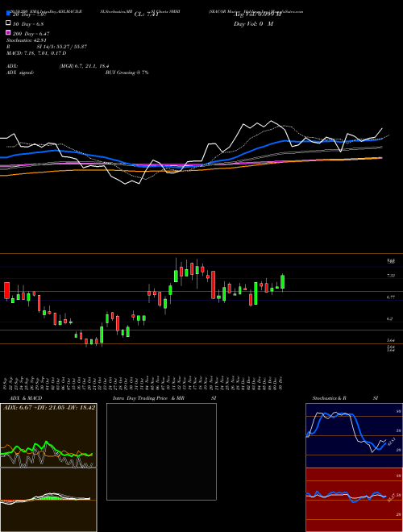Click the '50 Day = 6.8' label
The width and height of the screenshot is (403, 532).
click(x=28, y=24)
